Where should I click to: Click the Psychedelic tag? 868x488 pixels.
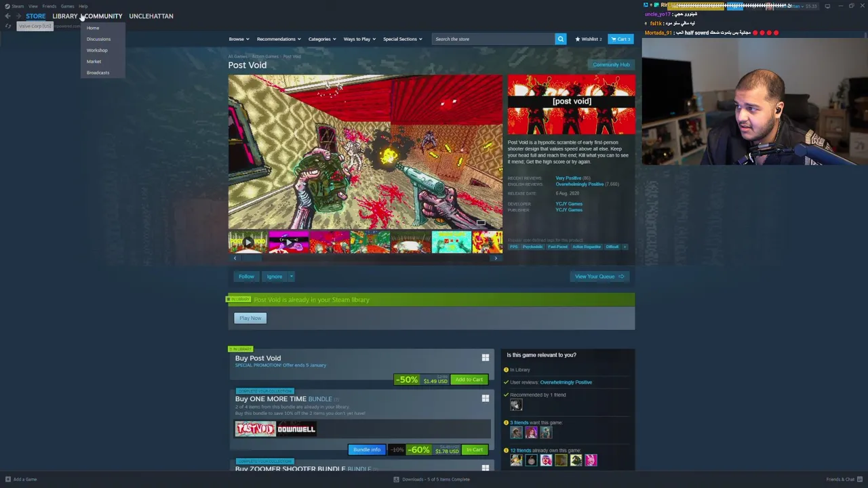(533, 247)
